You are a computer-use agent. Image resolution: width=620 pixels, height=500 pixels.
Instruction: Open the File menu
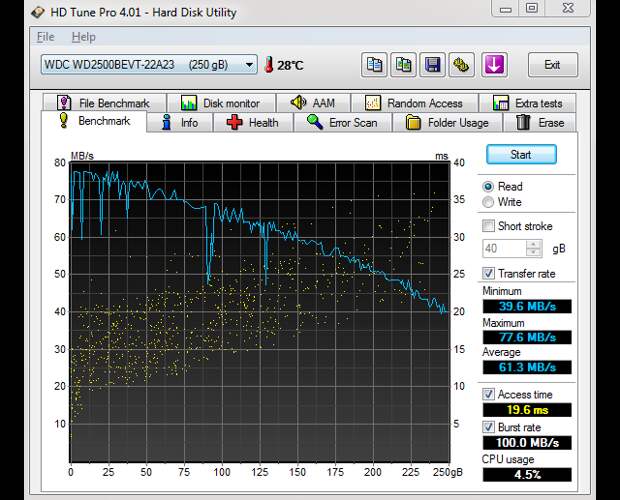click(x=45, y=37)
